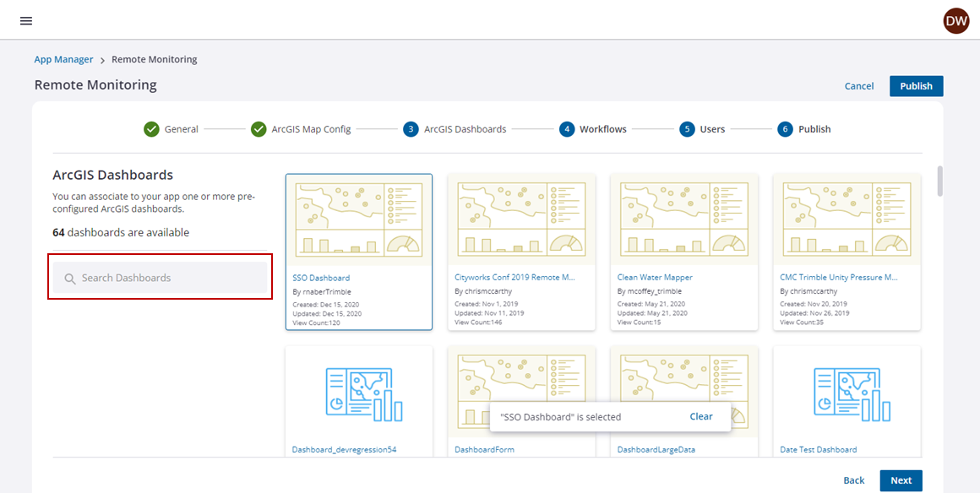Select the Date Test Dashboard icon

coord(847,394)
